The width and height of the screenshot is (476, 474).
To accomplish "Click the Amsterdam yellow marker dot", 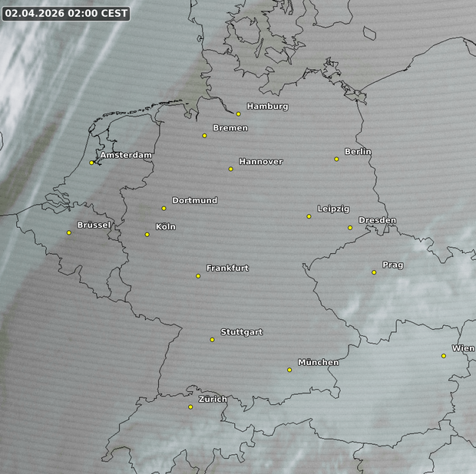I will (91, 163).
